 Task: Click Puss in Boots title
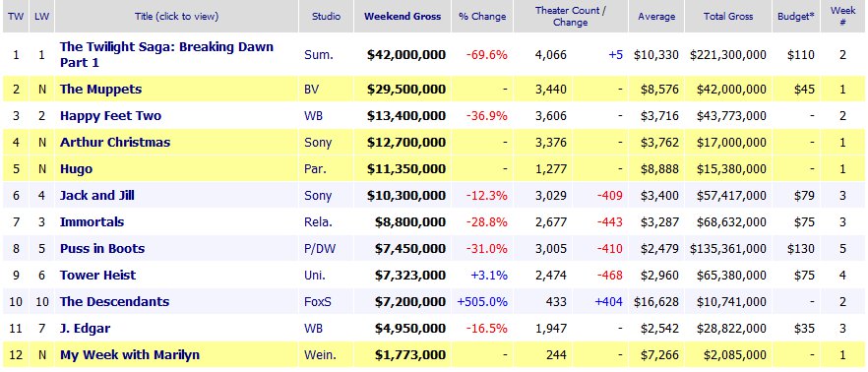102,249
